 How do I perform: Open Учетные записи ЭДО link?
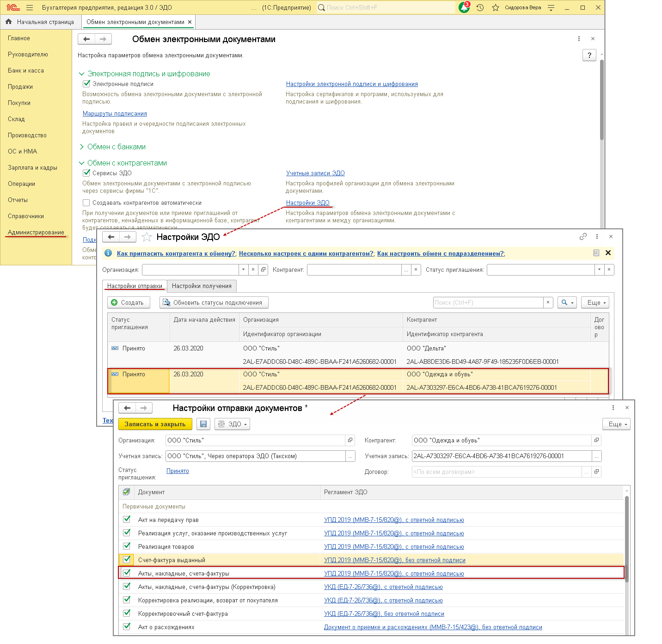[x=315, y=173]
